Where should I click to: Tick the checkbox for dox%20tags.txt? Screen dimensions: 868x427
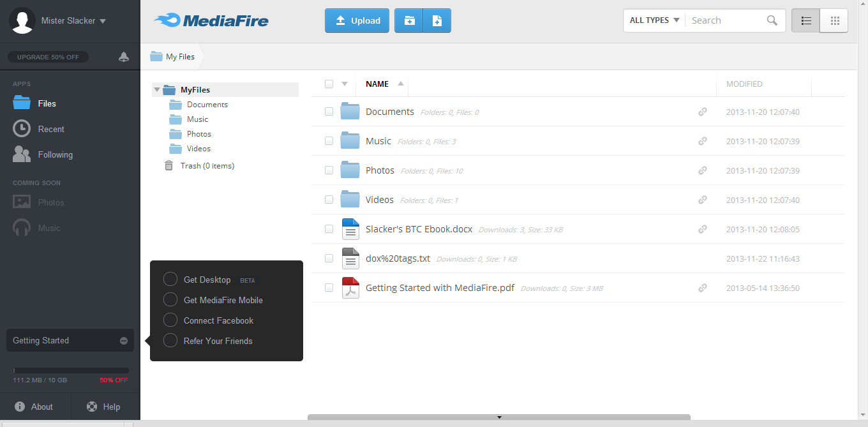tap(329, 258)
